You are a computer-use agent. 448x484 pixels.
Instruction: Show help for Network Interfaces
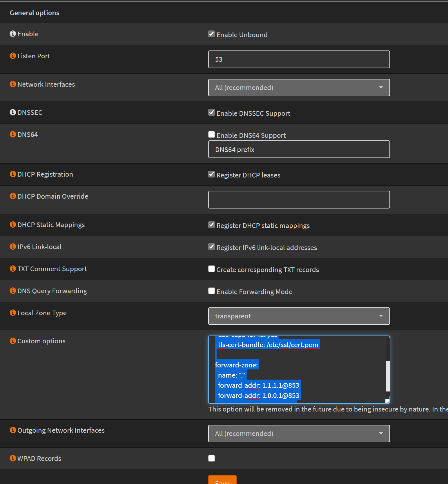click(x=13, y=84)
